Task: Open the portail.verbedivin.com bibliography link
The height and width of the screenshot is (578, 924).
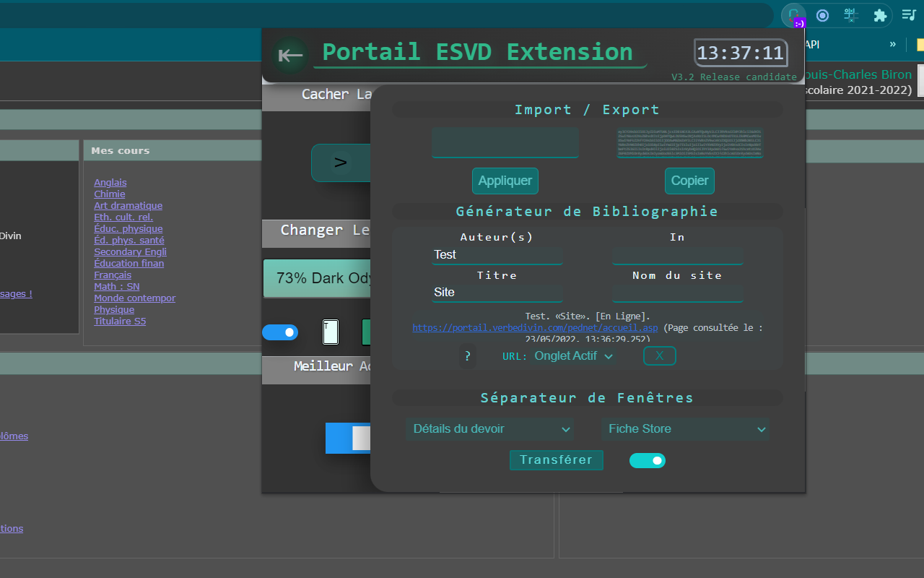Action: (x=535, y=328)
